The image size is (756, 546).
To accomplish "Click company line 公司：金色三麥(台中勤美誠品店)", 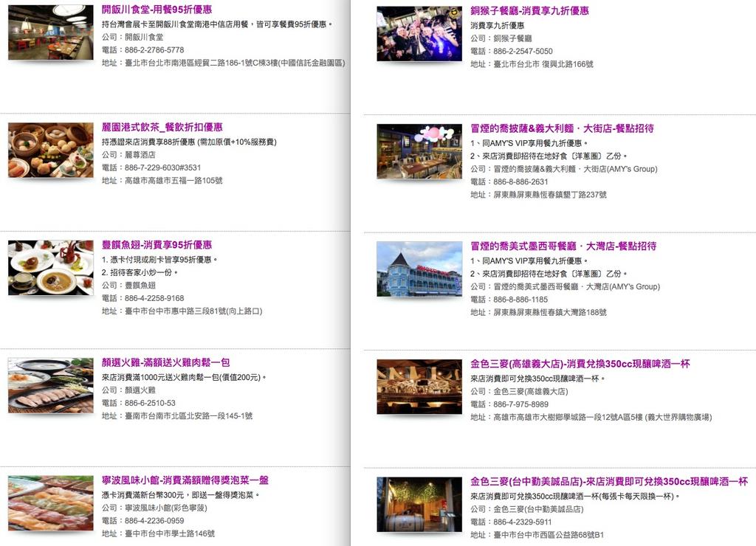I will point(527,508).
